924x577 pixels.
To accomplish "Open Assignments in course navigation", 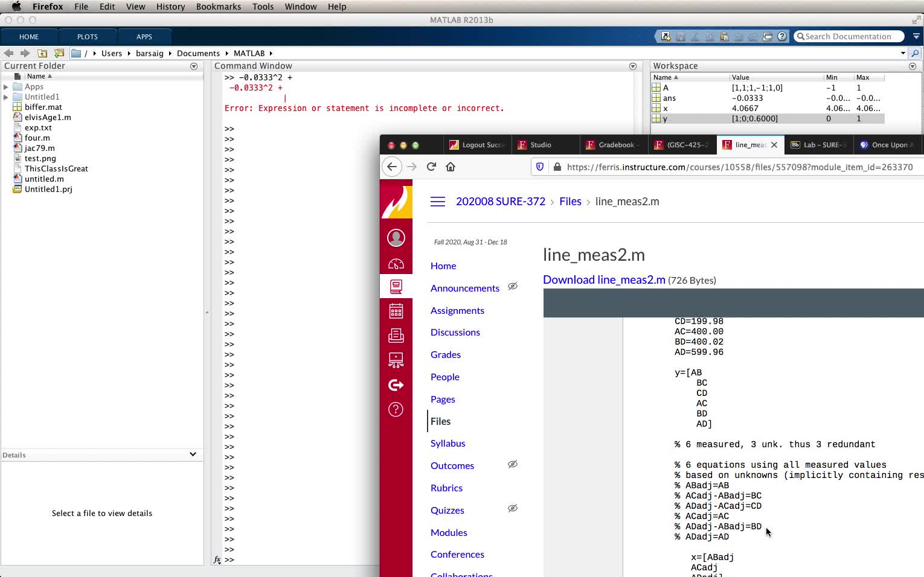I will (x=457, y=311).
